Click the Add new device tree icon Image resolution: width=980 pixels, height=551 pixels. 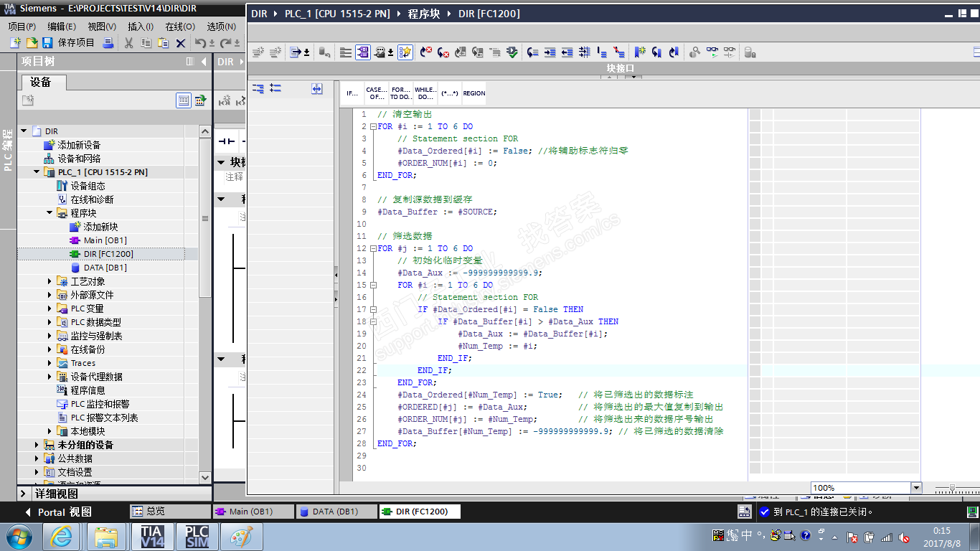[x=50, y=145]
